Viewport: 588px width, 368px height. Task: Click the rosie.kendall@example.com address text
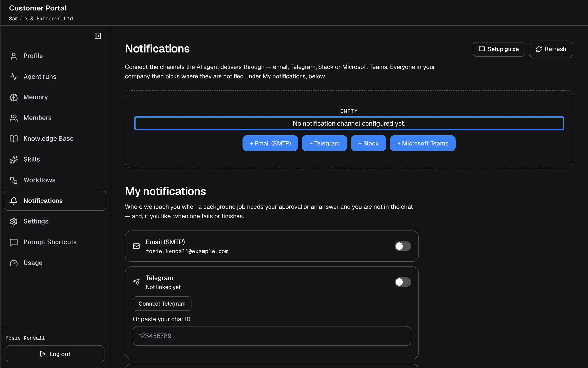[x=187, y=251]
